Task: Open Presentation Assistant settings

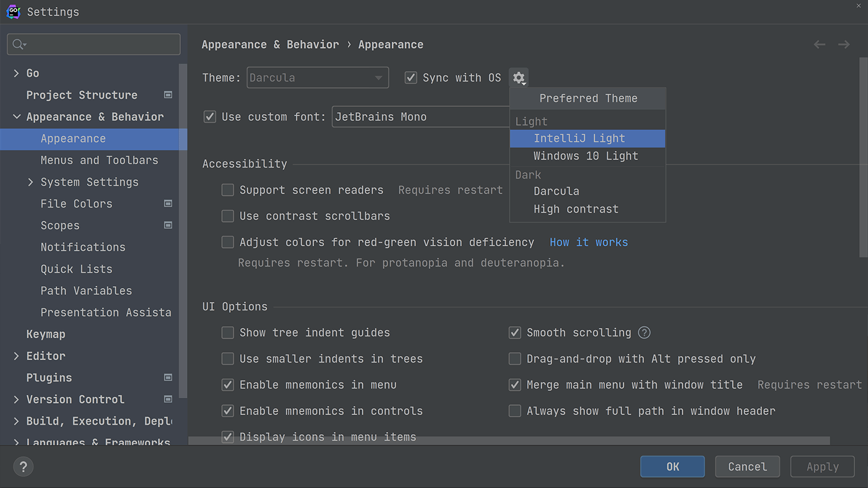Action: tap(106, 312)
